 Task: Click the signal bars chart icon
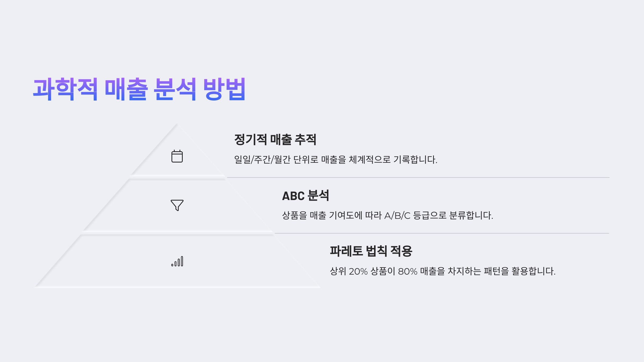[177, 261]
